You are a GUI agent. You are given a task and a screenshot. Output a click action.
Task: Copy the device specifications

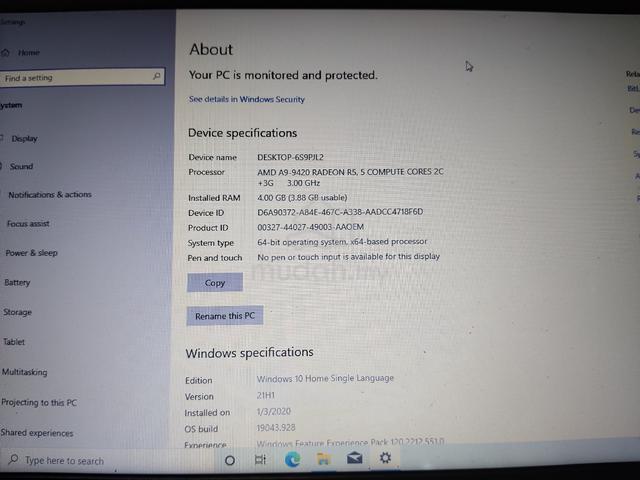click(x=215, y=282)
